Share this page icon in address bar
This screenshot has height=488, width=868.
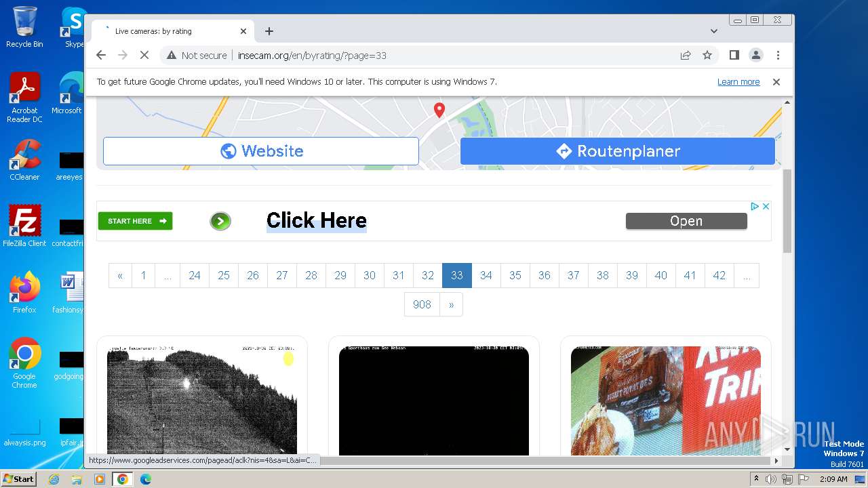686,56
